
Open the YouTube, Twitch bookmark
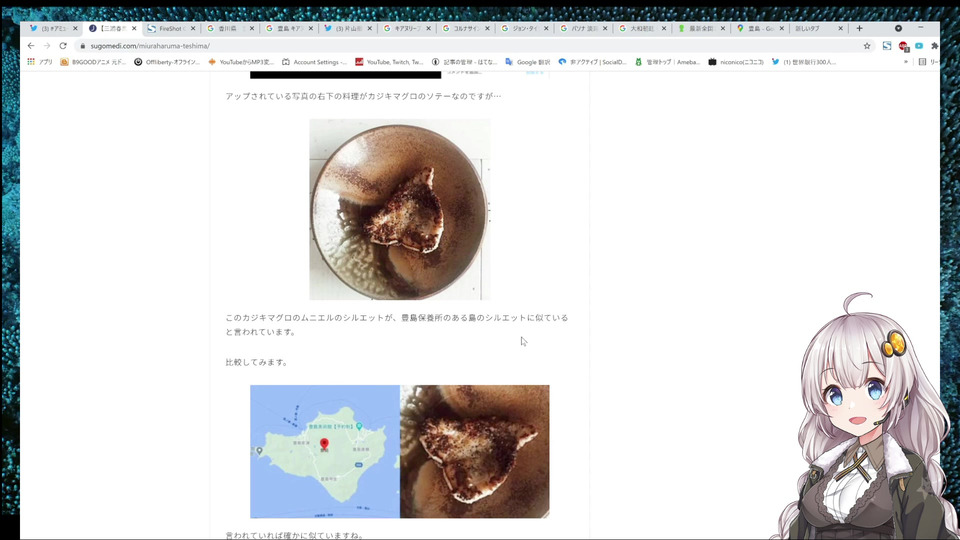point(389,62)
